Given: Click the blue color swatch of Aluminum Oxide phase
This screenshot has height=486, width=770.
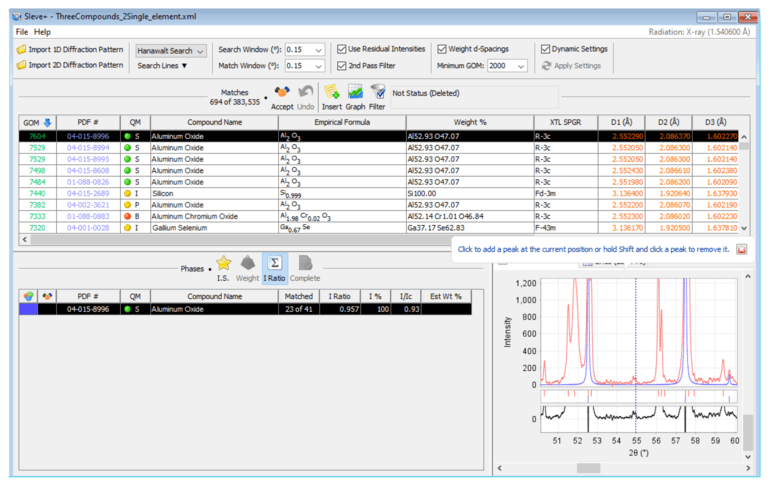Looking at the screenshot, I should click(x=28, y=310).
